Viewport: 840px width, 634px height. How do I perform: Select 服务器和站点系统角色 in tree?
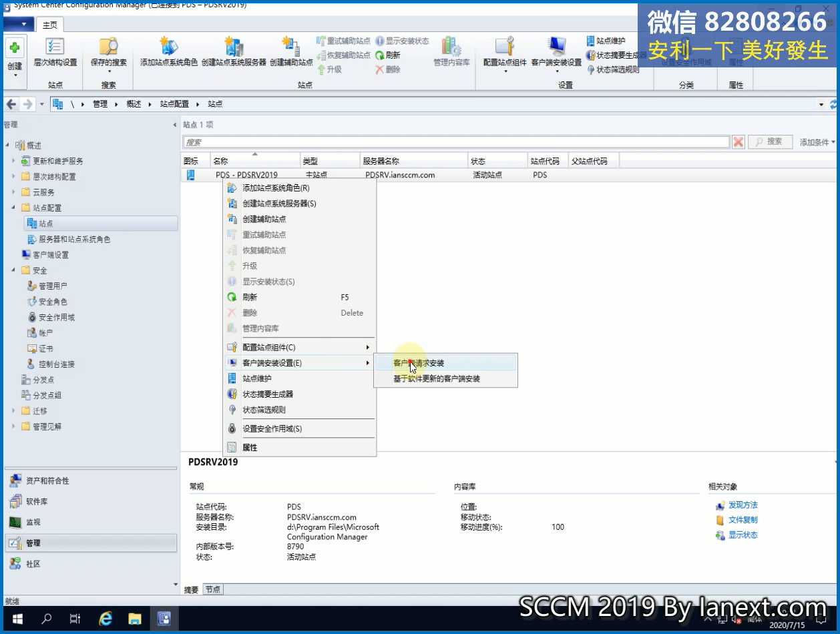click(69, 239)
